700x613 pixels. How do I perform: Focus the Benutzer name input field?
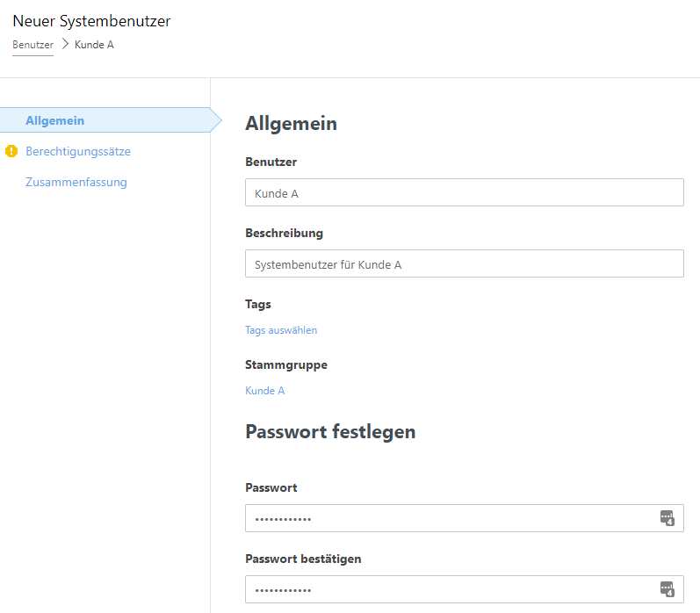pos(464,193)
